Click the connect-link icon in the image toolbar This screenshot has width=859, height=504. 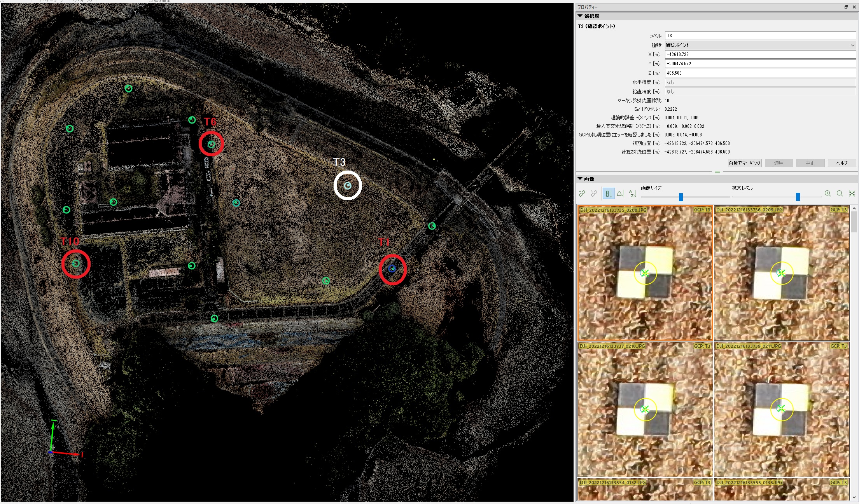(582, 194)
